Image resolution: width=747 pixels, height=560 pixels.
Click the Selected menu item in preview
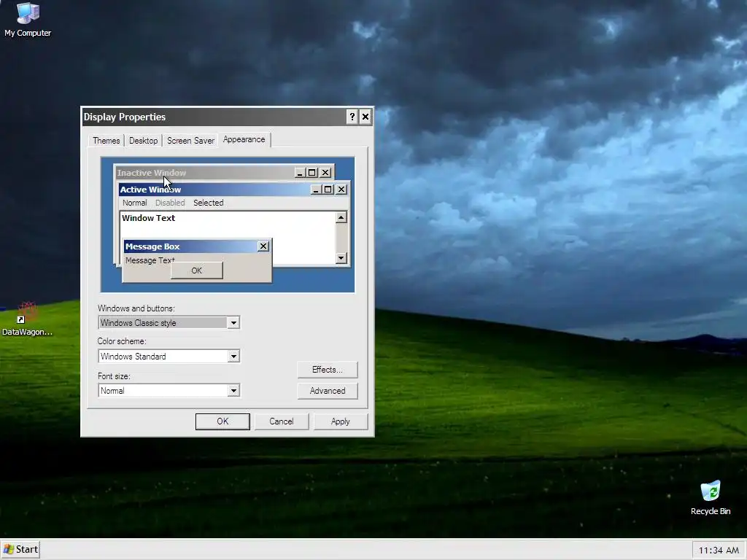pos(208,203)
